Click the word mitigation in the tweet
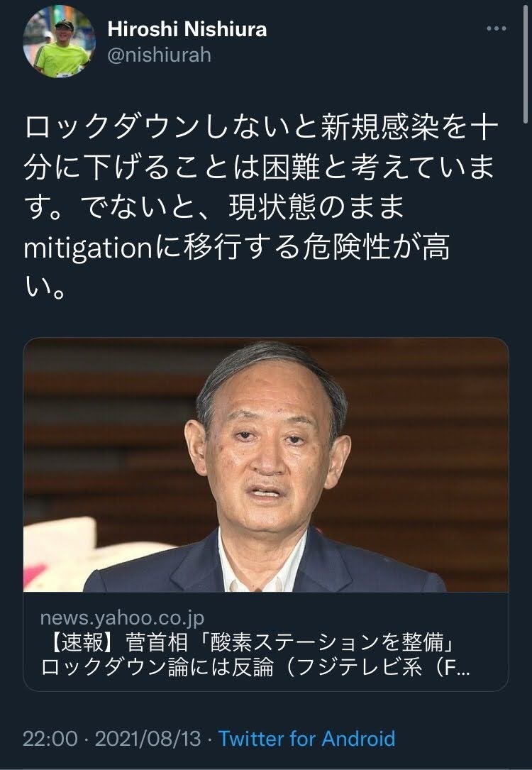 [89, 248]
